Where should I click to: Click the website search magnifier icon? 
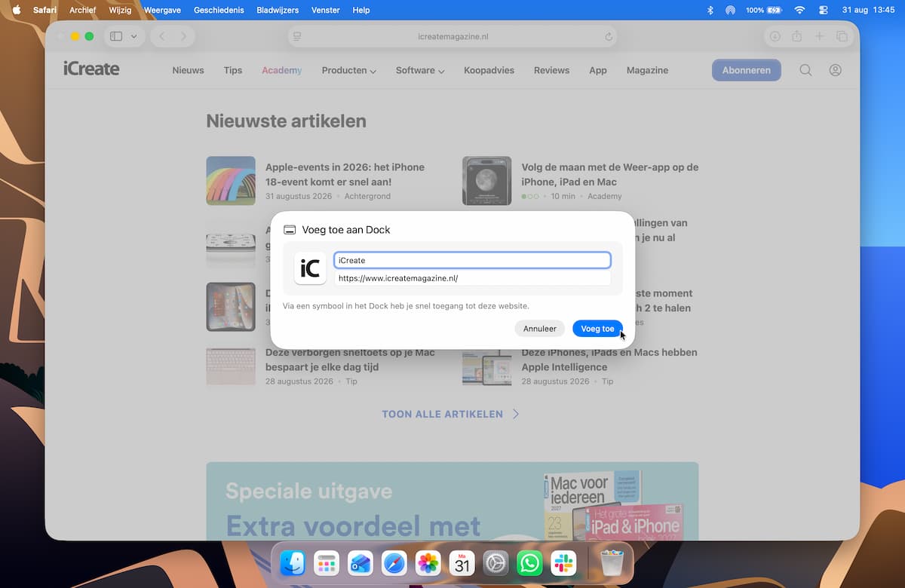click(805, 70)
